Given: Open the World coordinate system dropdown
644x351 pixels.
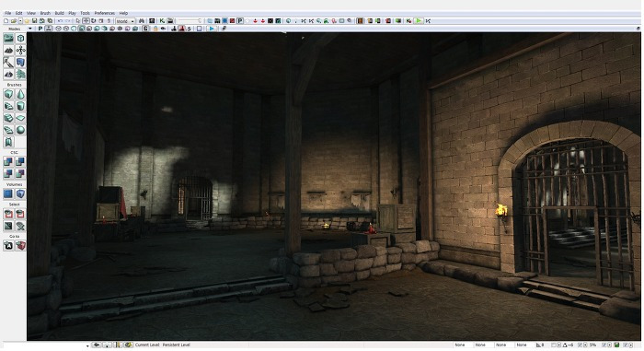Looking at the screenshot, I should [125, 21].
